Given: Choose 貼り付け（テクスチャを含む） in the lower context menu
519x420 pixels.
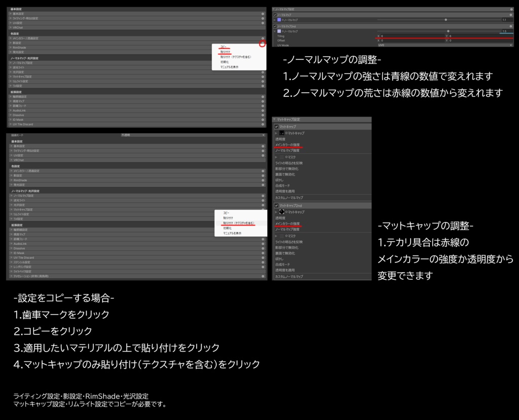Looking at the screenshot, I should (238, 223).
